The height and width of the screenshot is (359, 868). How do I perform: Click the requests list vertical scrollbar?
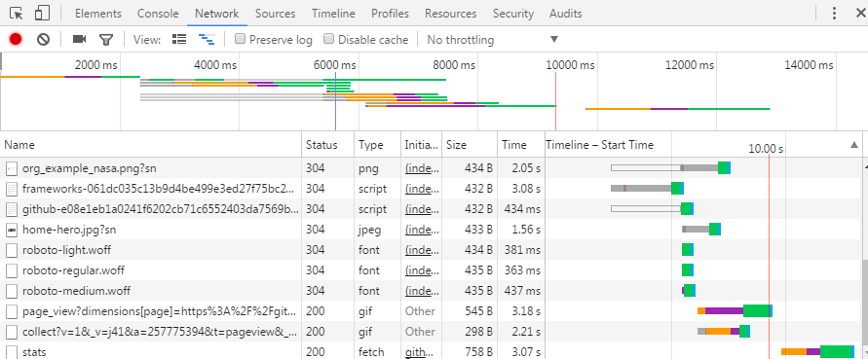[x=865, y=259]
